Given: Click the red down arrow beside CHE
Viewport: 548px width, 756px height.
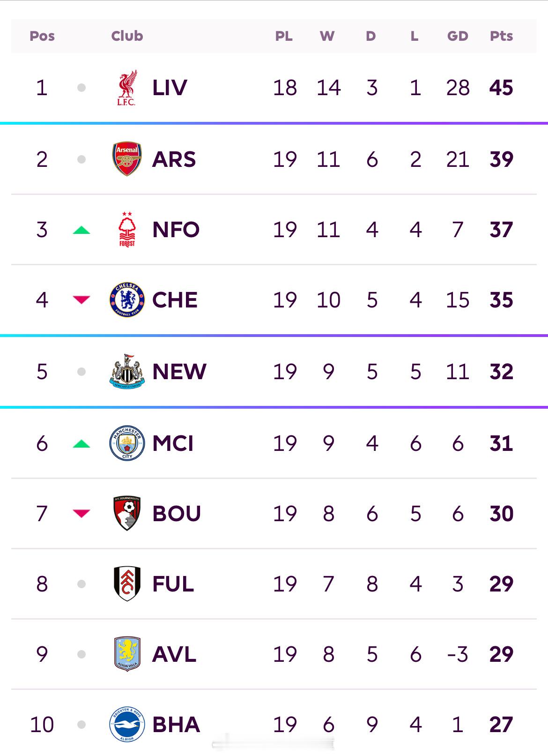Looking at the screenshot, I should click(x=81, y=300).
